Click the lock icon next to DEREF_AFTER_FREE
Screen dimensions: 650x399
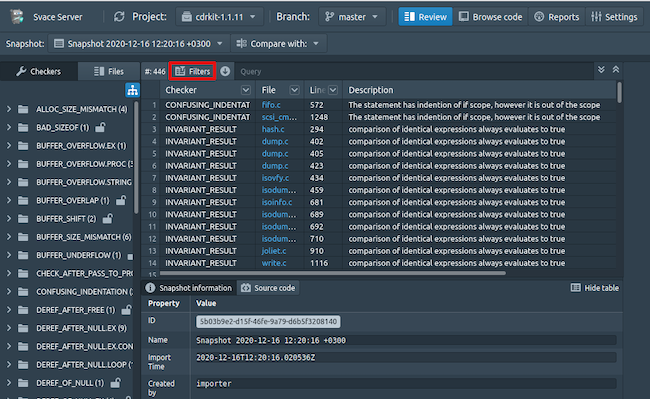[x=126, y=310]
